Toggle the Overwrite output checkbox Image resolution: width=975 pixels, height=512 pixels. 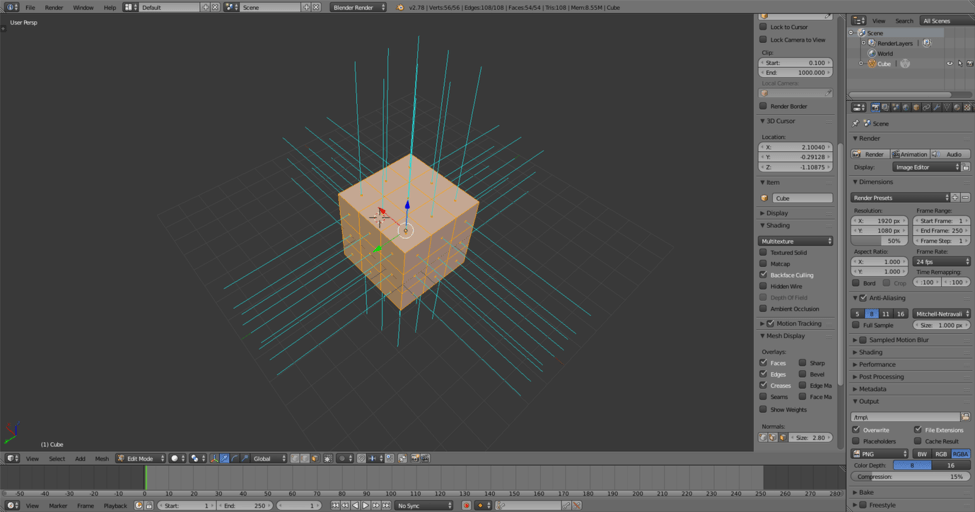pos(856,430)
